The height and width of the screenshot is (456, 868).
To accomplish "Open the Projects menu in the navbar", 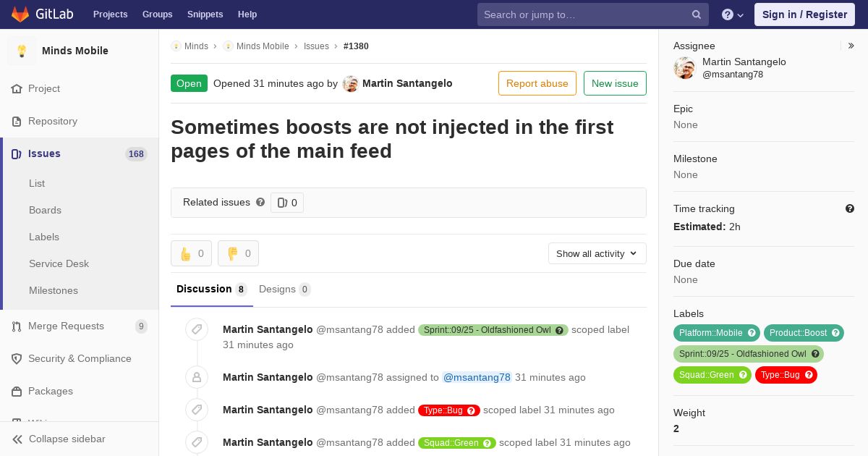I will [110, 14].
